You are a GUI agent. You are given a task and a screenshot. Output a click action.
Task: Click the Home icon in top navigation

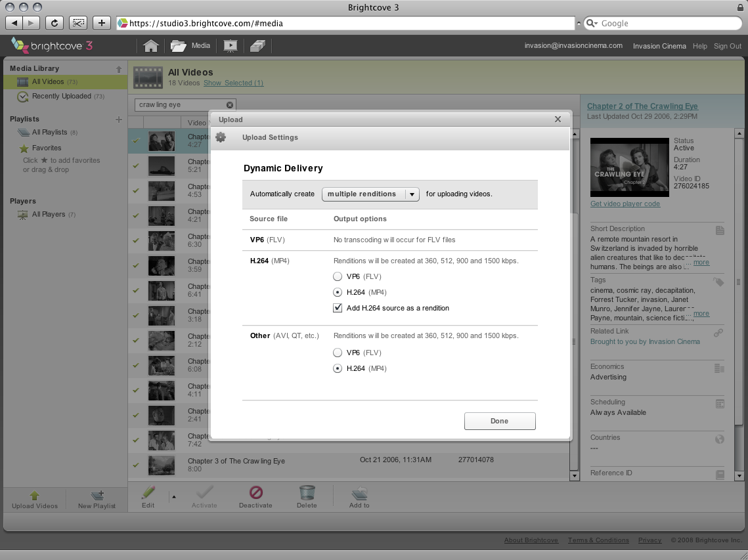pos(151,46)
